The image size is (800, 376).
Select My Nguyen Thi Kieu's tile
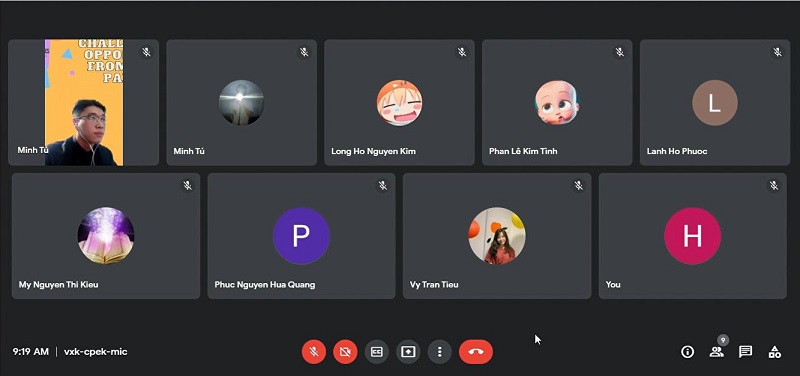(106, 236)
